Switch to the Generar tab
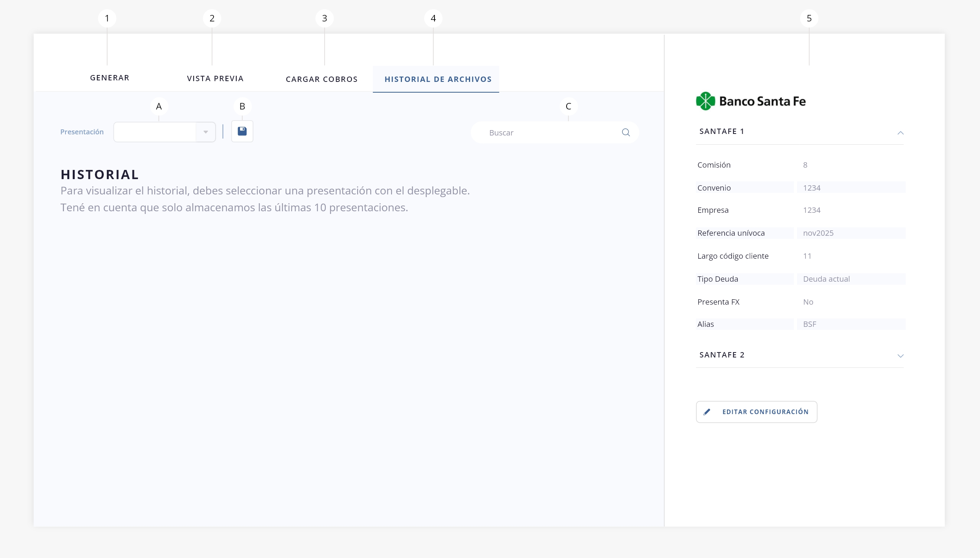 (x=109, y=78)
